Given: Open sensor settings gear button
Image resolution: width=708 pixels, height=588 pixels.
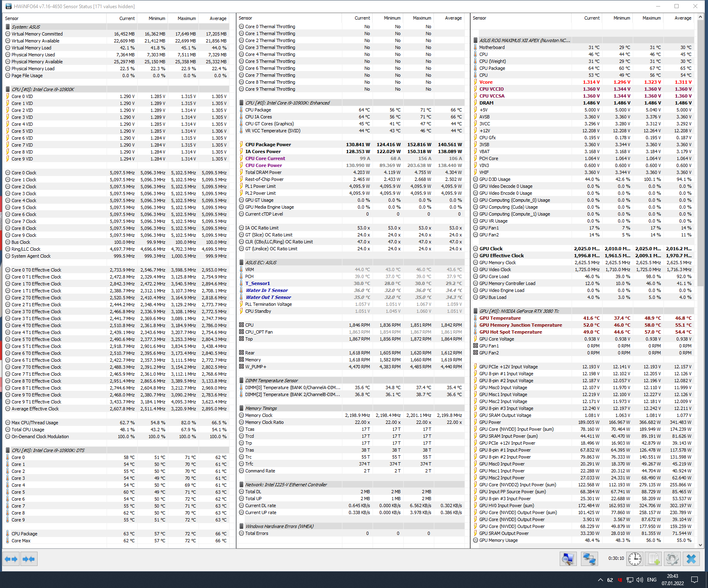Looking at the screenshot, I should pos(672,559).
